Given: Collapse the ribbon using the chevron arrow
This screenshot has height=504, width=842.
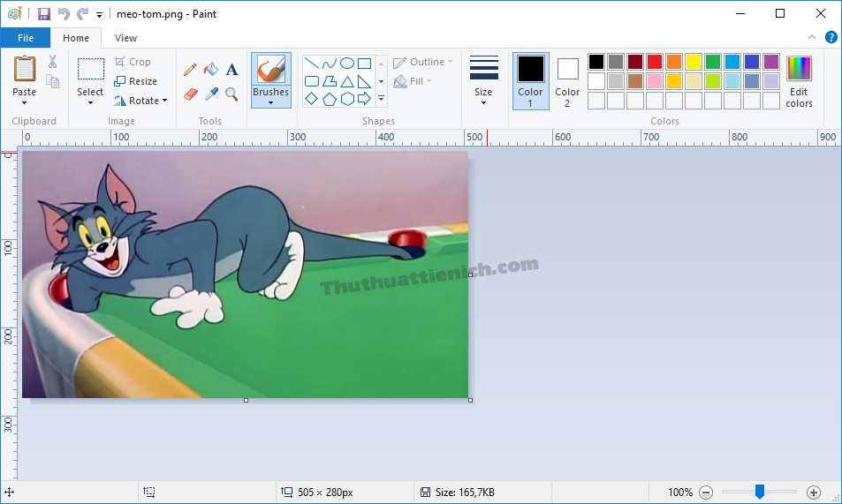Looking at the screenshot, I should pyautogui.click(x=812, y=38).
